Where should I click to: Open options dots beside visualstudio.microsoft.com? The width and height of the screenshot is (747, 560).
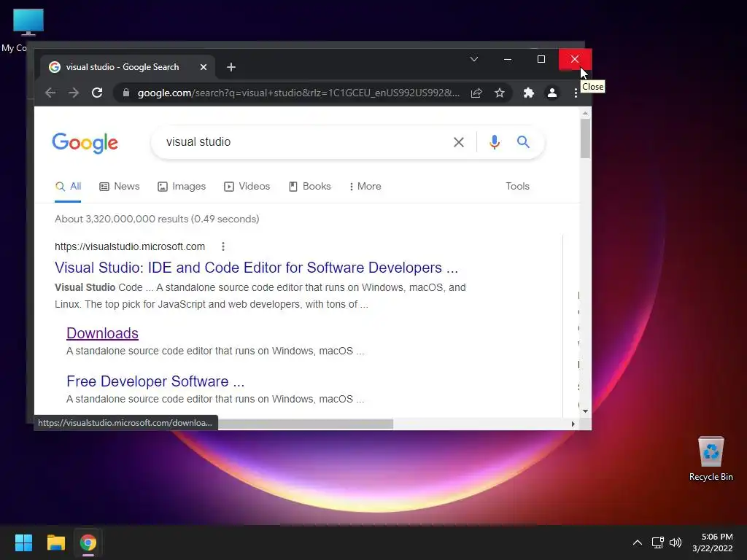click(x=223, y=246)
